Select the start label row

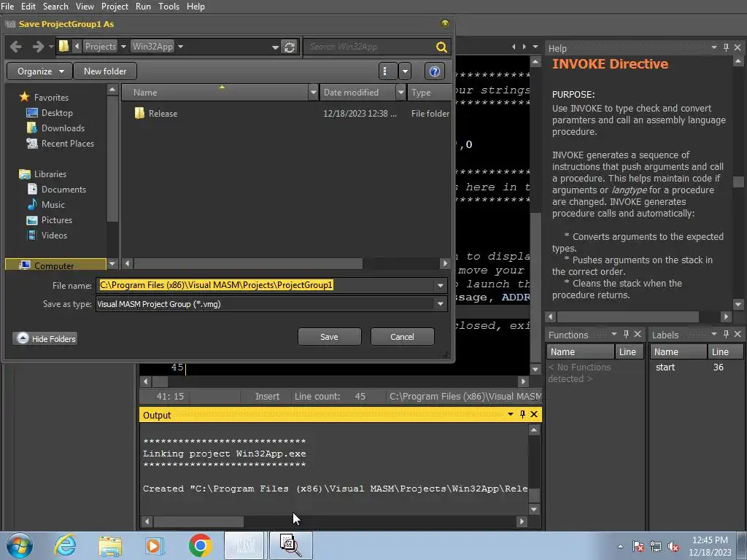695,367
